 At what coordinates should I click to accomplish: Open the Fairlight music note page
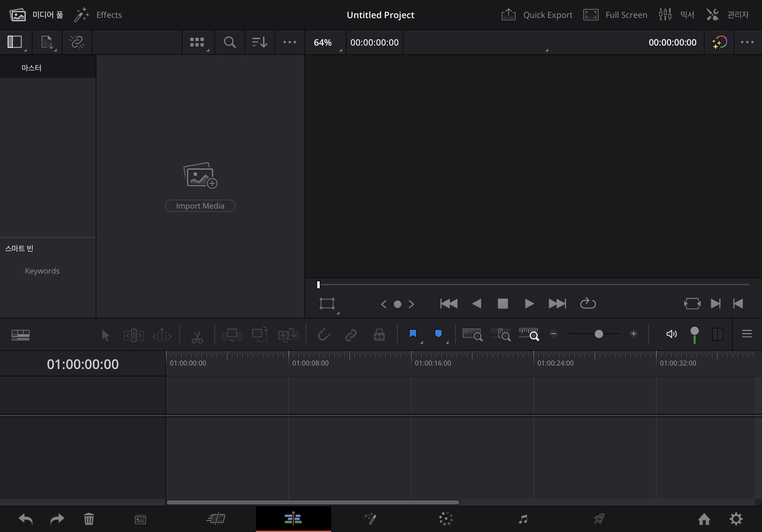[x=523, y=519]
